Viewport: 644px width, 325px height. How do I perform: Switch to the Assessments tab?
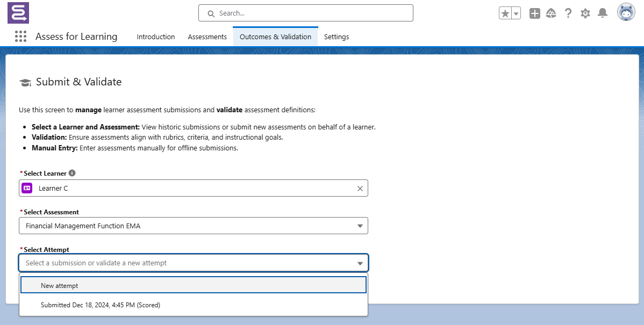click(x=207, y=37)
